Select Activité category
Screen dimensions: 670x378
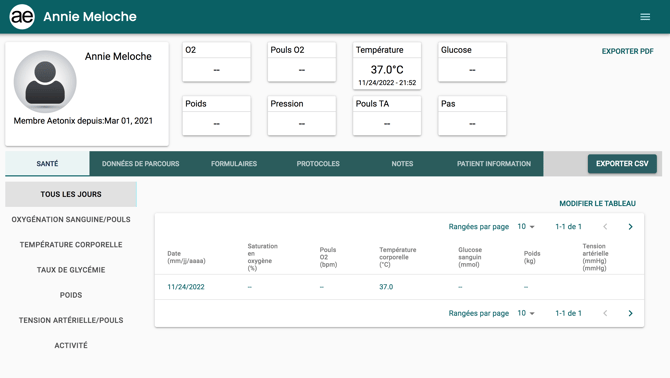tap(71, 346)
